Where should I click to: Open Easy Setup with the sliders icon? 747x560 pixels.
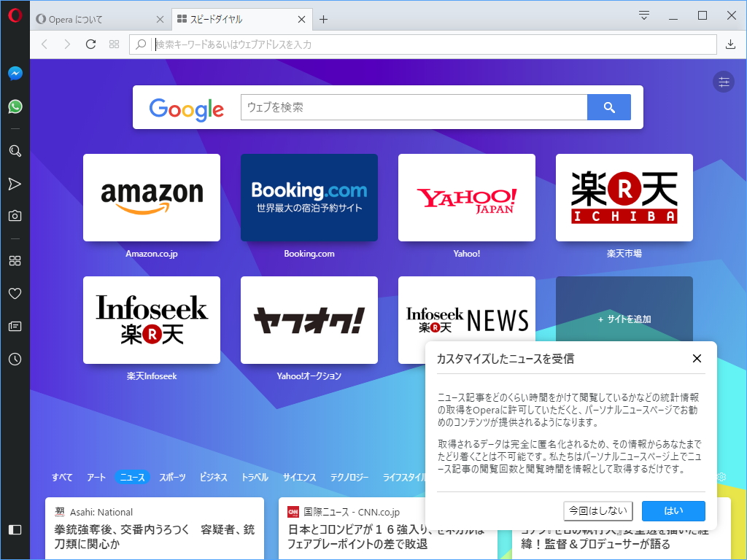pyautogui.click(x=723, y=82)
